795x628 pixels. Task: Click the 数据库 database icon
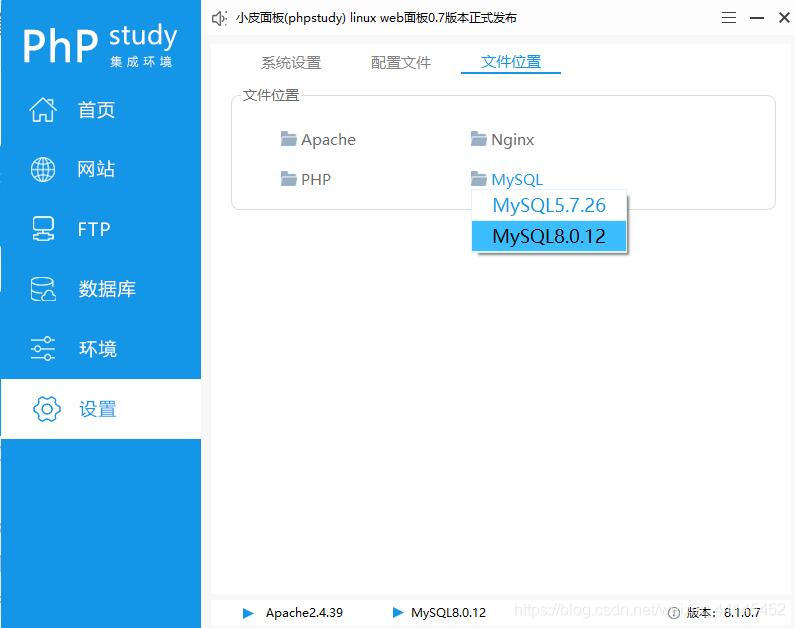click(43, 289)
